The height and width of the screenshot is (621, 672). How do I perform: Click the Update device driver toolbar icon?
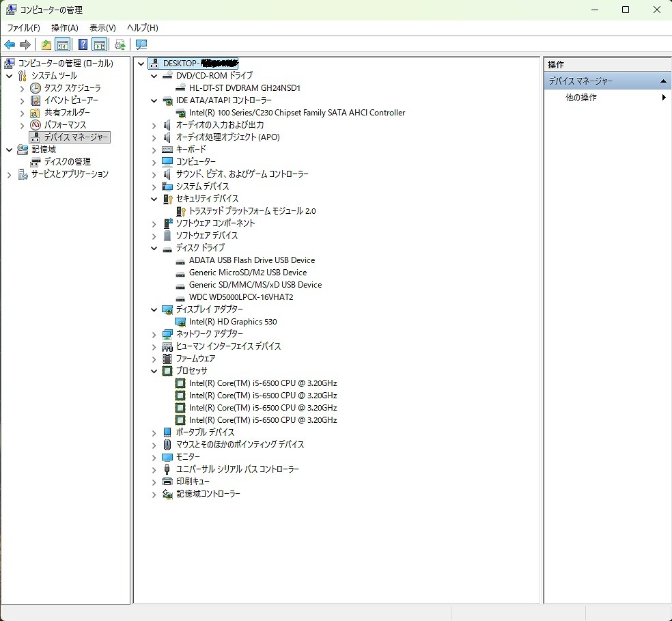(120, 45)
